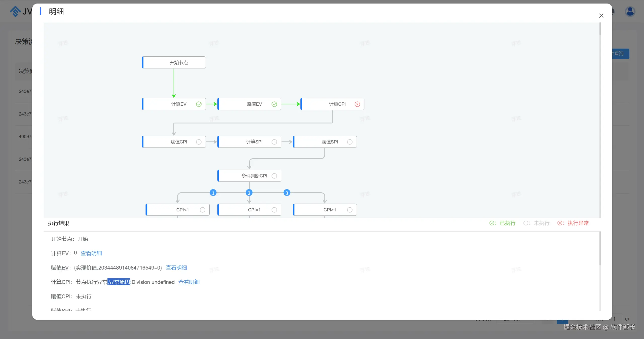This screenshot has height=339, width=644.
Task: Click the status icon on 条件判断CPI node
Action: click(274, 176)
